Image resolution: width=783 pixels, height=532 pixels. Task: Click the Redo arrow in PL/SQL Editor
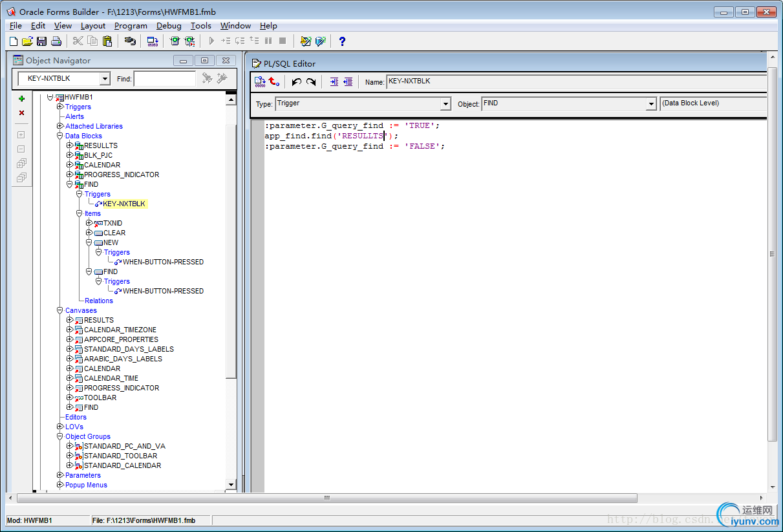(x=311, y=82)
